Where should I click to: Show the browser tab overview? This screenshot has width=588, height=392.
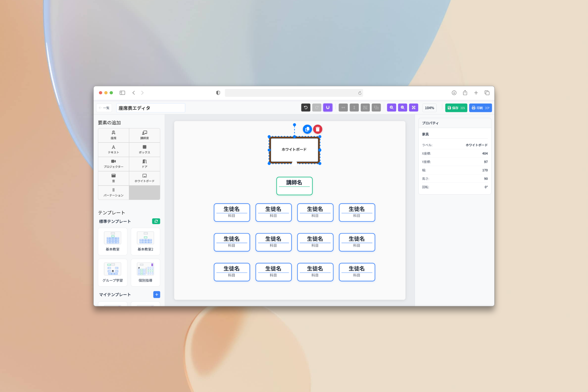[487, 93]
